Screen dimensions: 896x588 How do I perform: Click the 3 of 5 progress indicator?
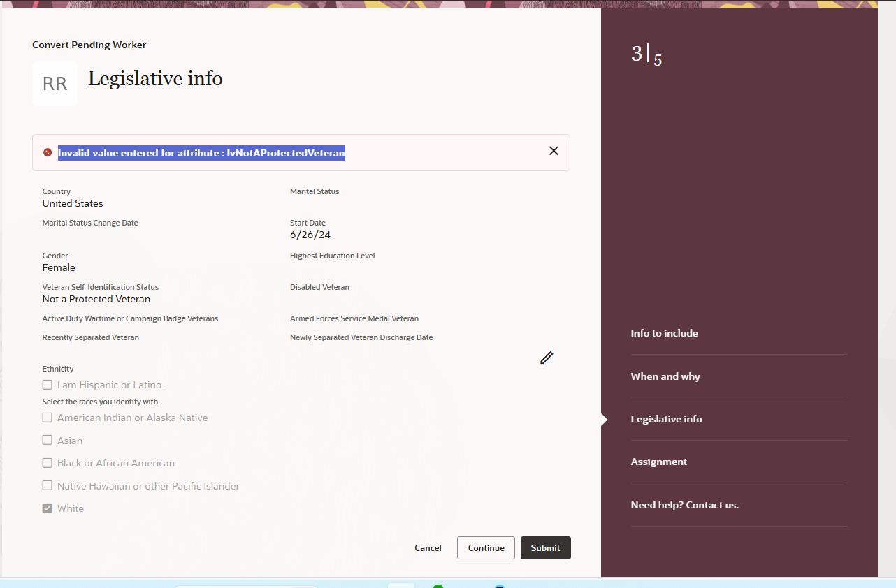click(644, 54)
